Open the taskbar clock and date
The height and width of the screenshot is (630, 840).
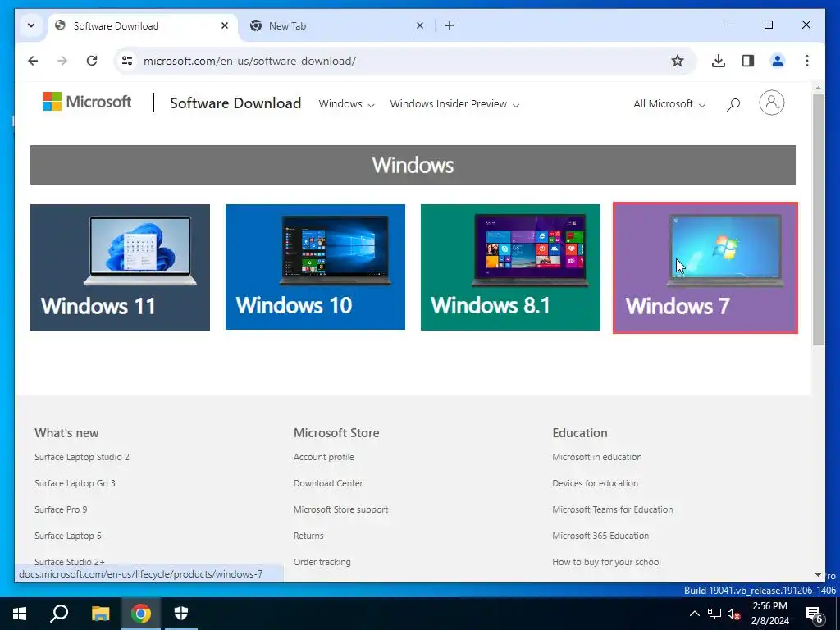point(769,614)
